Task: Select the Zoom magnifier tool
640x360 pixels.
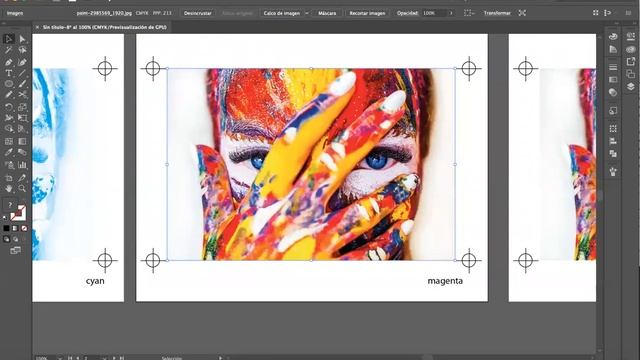Action: 22,189
